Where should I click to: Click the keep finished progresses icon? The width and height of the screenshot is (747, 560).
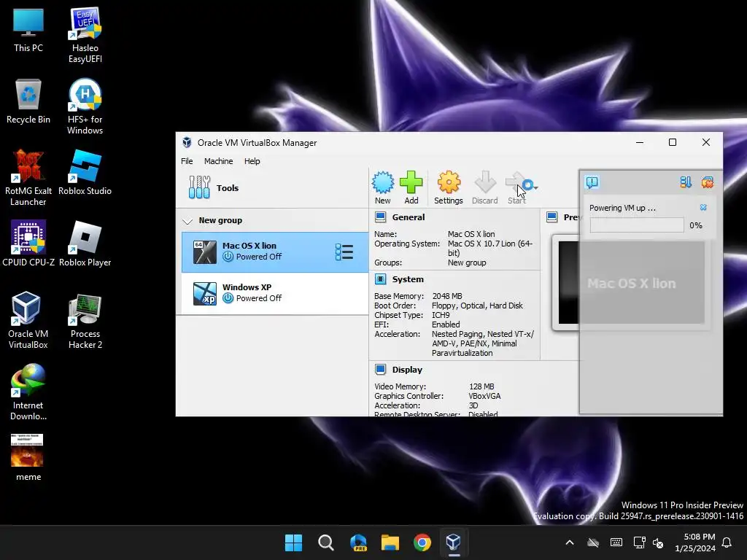tap(686, 182)
